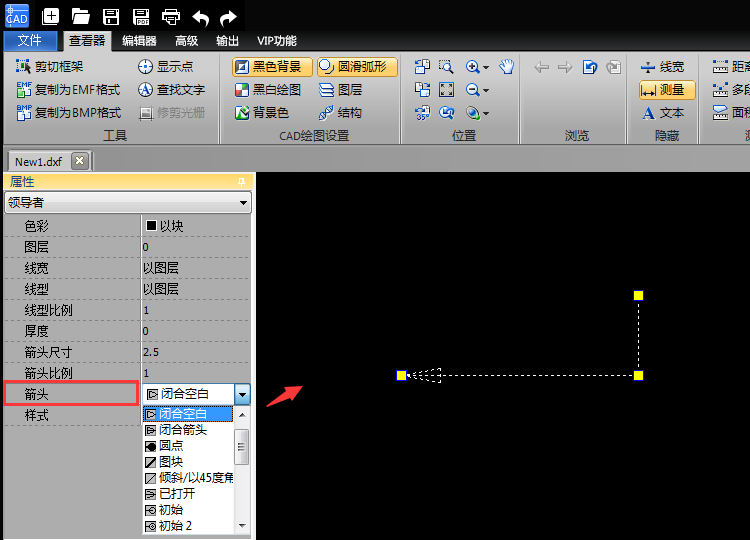Select the pan hand tool
The height and width of the screenshot is (540, 750).
point(507,66)
